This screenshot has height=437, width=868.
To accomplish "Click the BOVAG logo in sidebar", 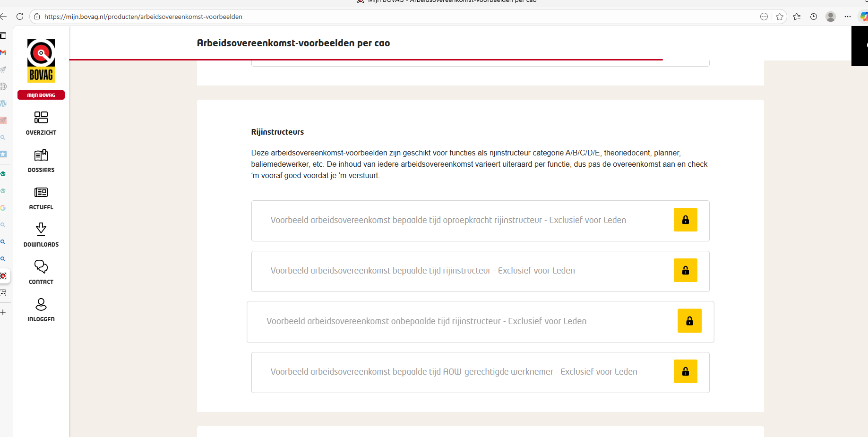I will (41, 60).
